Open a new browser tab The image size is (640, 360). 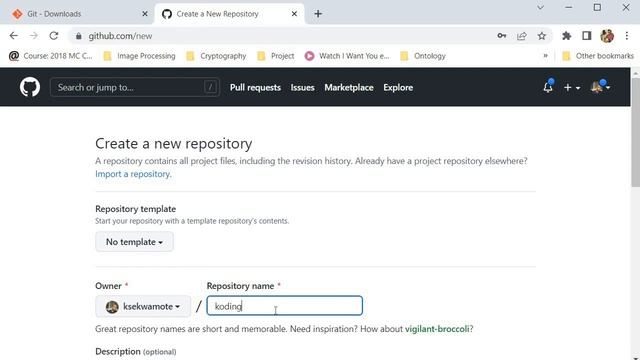pos(318,14)
